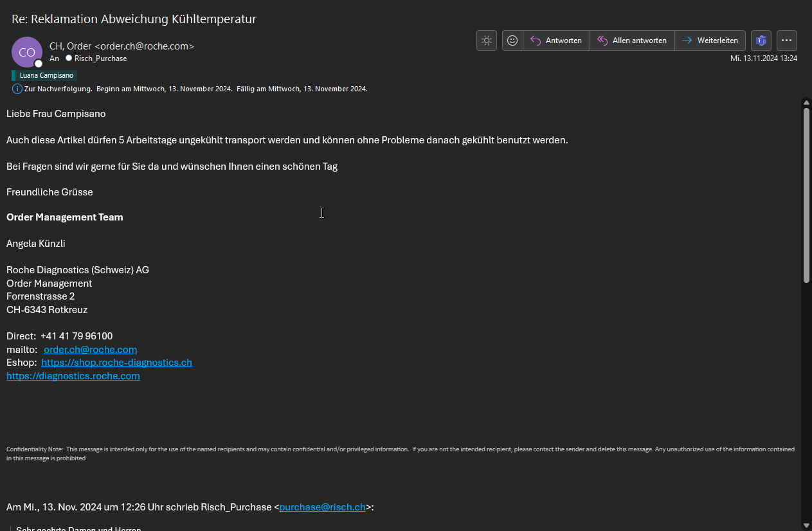
Task: Share the email to Teams
Action: point(761,40)
